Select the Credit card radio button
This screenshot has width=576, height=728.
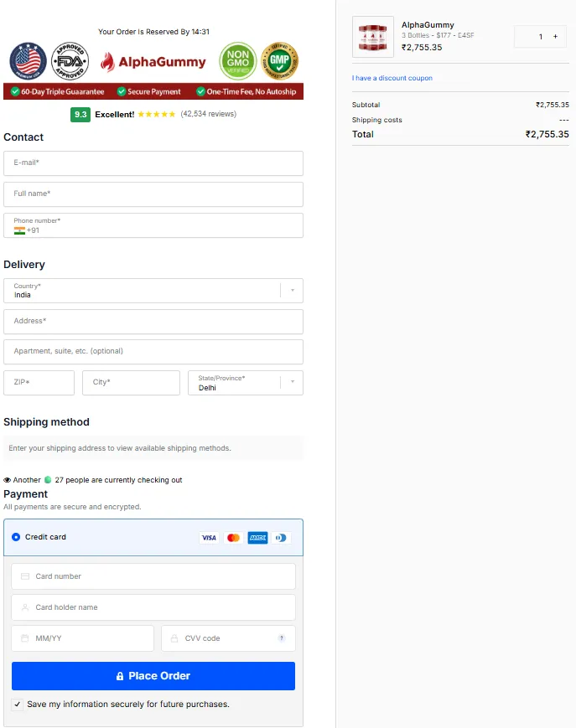pos(16,537)
